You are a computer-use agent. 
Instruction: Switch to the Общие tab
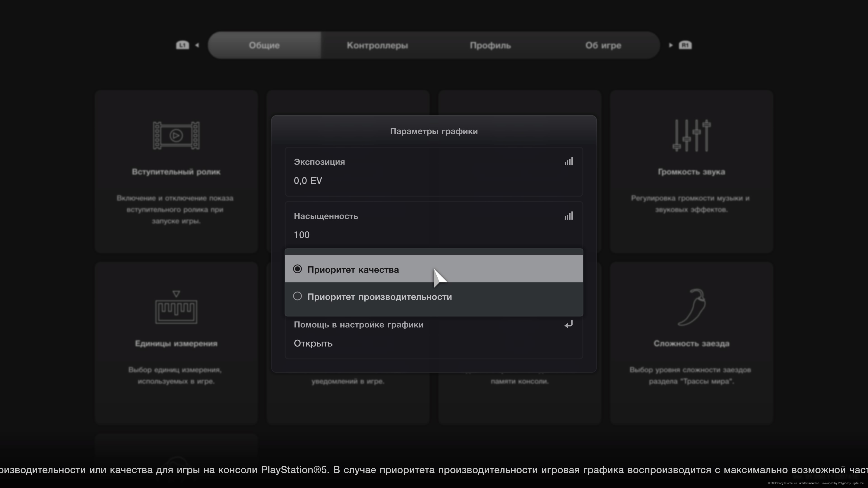tap(264, 45)
